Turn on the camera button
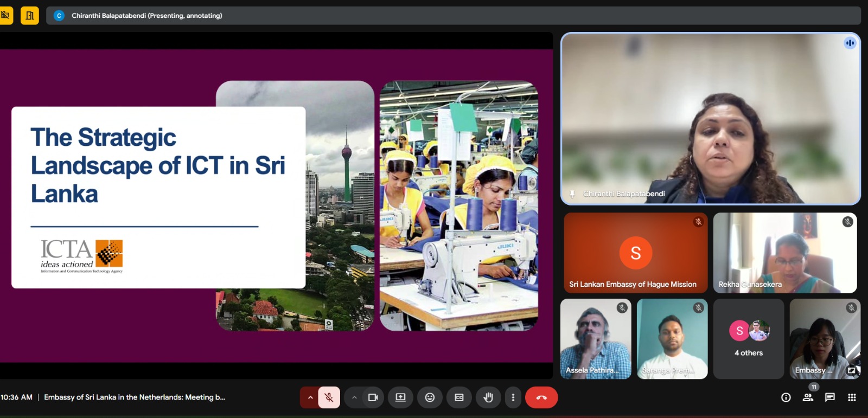The height and width of the screenshot is (418, 868). [373, 397]
